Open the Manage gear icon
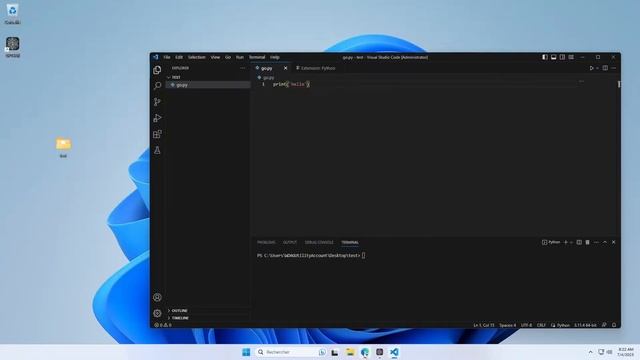 157,313
